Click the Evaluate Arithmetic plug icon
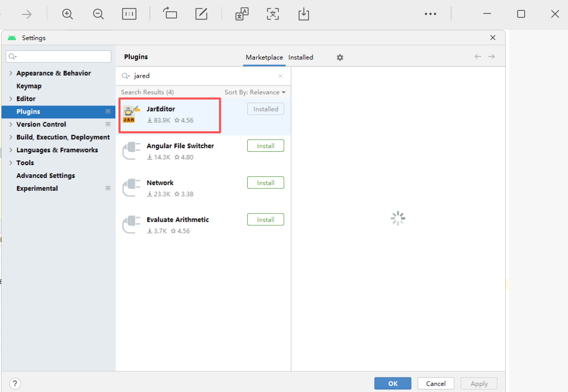The height and width of the screenshot is (392, 568). point(131,225)
